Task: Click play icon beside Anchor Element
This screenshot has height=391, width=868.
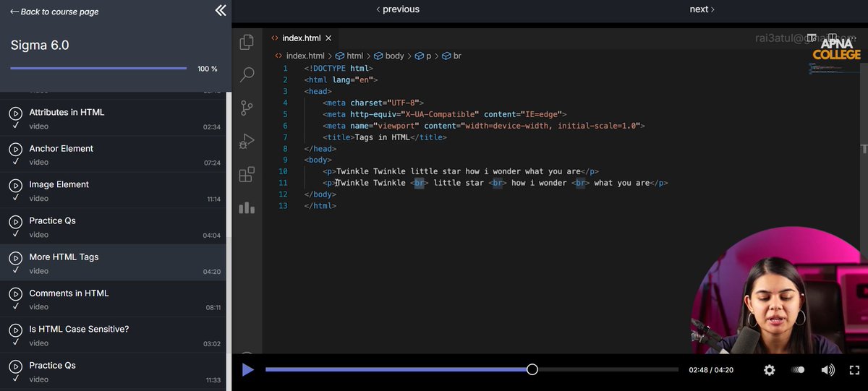Action: (15, 149)
